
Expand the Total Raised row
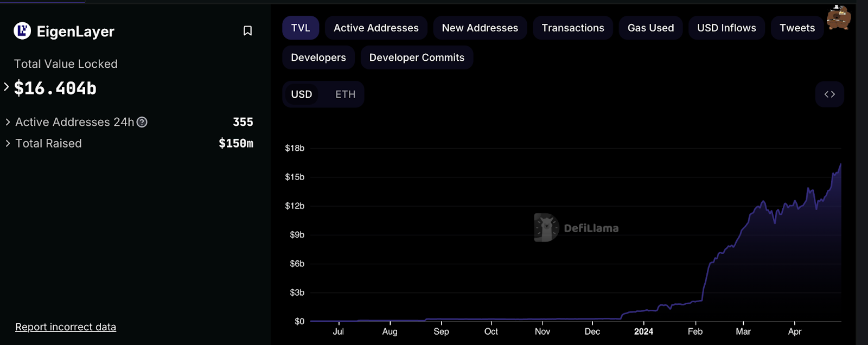click(8, 143)
